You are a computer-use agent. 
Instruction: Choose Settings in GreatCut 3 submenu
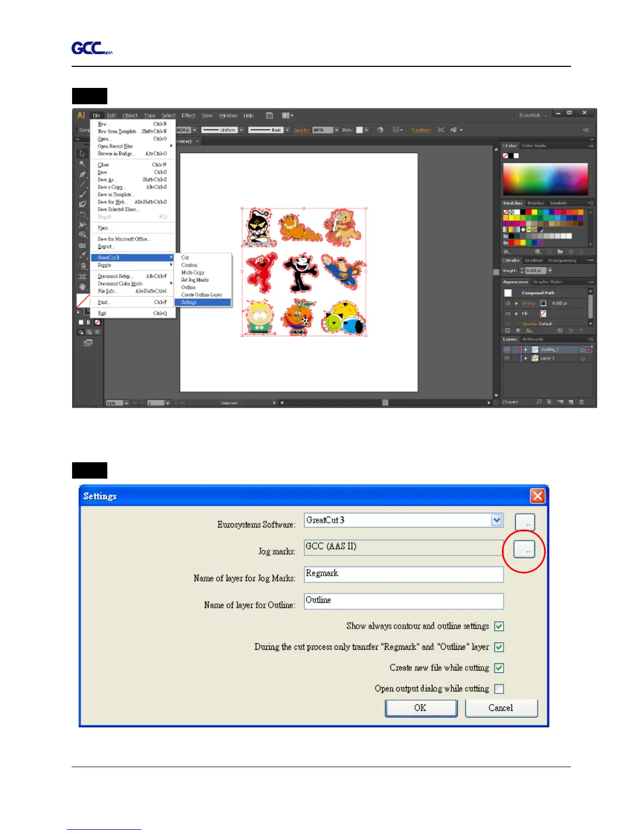point(203,302)
